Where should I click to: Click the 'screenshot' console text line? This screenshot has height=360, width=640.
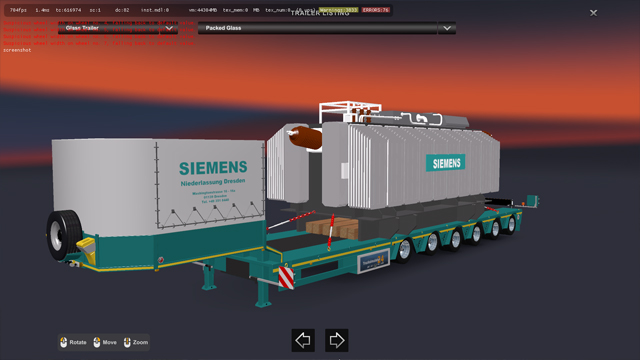pyautogui.click(x=17, y=50)
